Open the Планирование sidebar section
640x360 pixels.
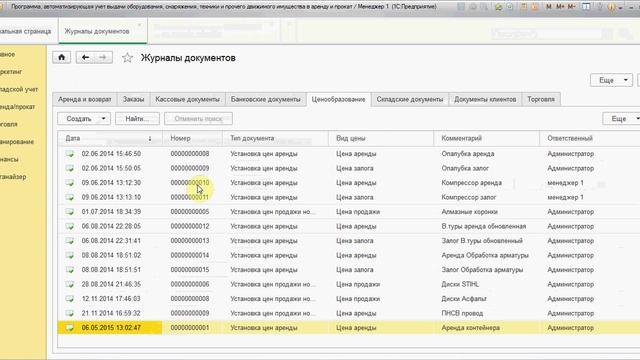(17, 142)
